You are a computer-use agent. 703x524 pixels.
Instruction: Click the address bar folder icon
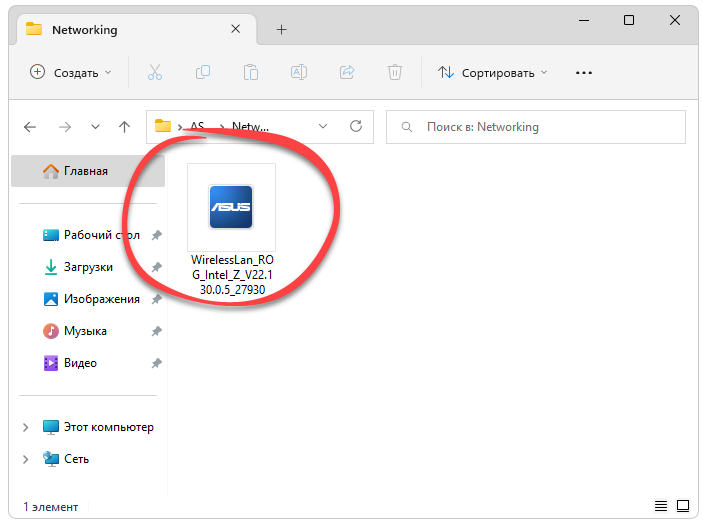coord(162,126)
